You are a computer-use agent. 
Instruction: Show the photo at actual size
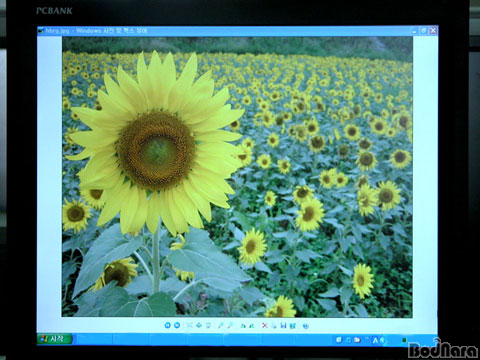pyautogui.click(x=199, y=325)
